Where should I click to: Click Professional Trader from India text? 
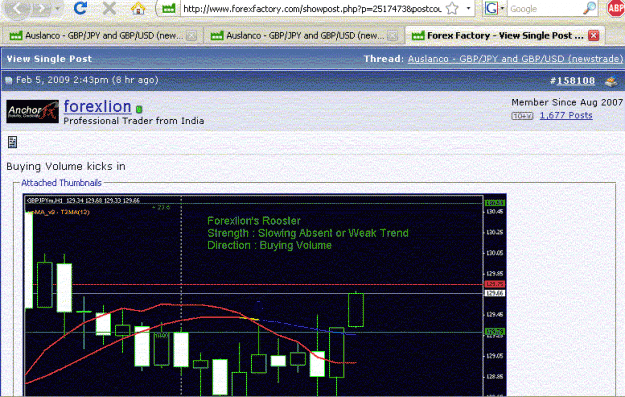click(134, 121)
